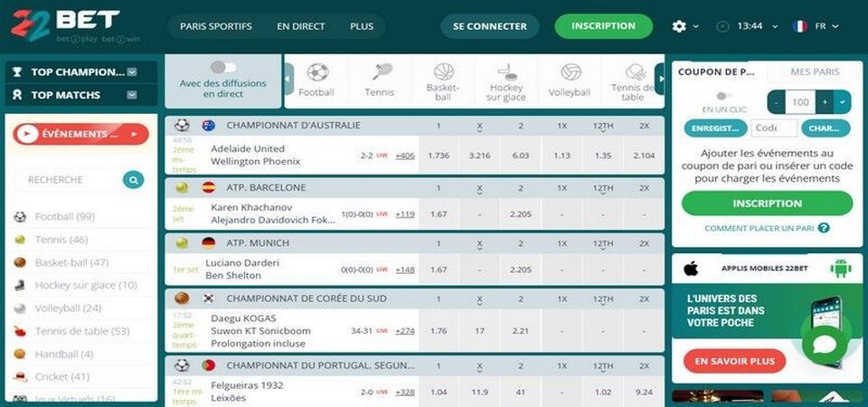868x407 pixels.
Task: Click En Savoir Plus red button
Action: tap(734, 361)
